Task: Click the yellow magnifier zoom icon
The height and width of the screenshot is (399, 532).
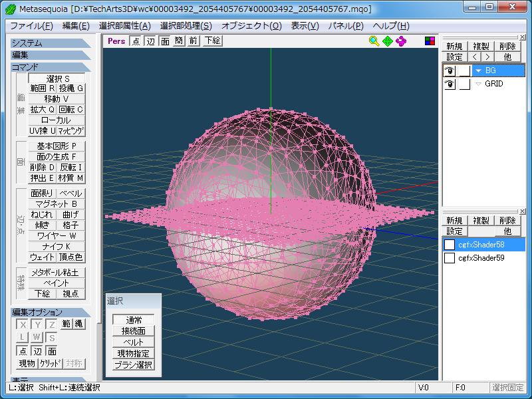Action: [374, 41]
